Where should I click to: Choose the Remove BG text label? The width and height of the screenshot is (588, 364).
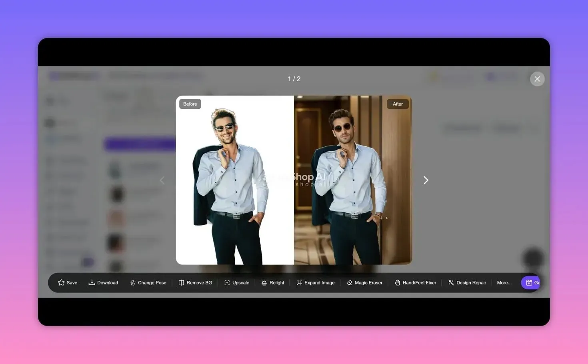[199, 282]
